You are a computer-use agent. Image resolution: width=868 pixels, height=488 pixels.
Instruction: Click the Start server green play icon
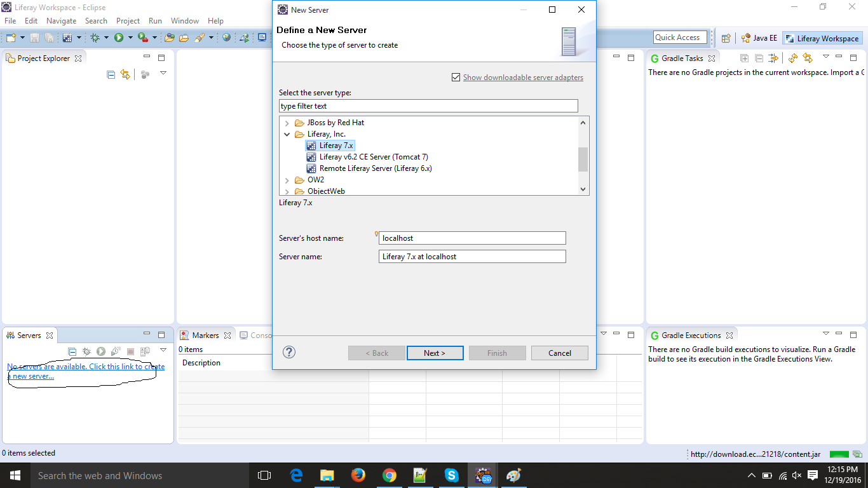(x=101, y=351)
